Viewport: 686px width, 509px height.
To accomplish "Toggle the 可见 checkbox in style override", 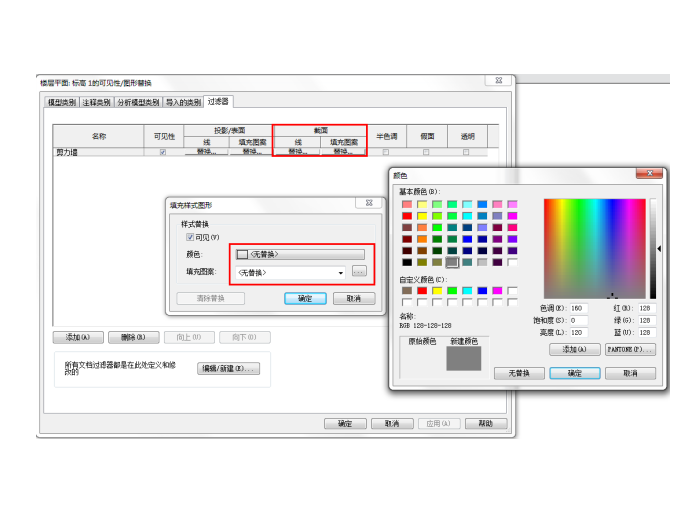I will point(190,238).
